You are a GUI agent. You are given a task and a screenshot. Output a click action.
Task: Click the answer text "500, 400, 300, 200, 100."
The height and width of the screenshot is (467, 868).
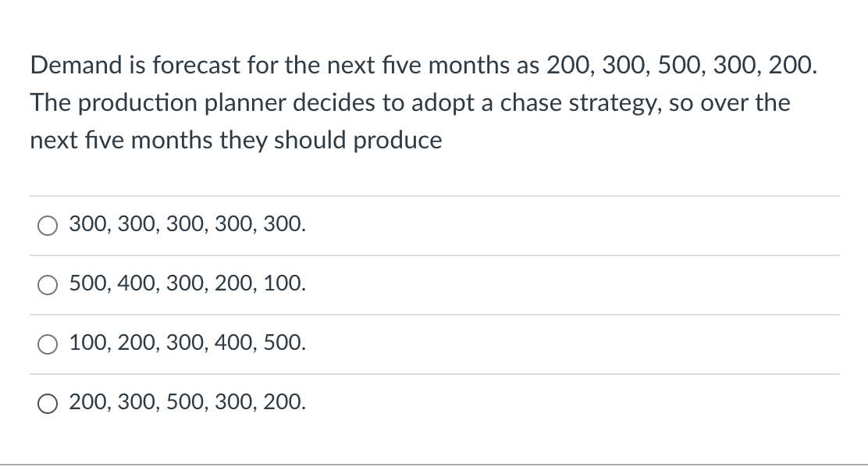pyautogui.click(x=187, y=284)
